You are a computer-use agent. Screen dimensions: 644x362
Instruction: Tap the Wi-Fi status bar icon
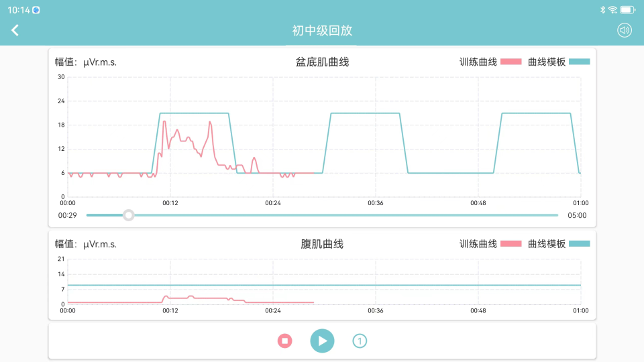(612, 10)
